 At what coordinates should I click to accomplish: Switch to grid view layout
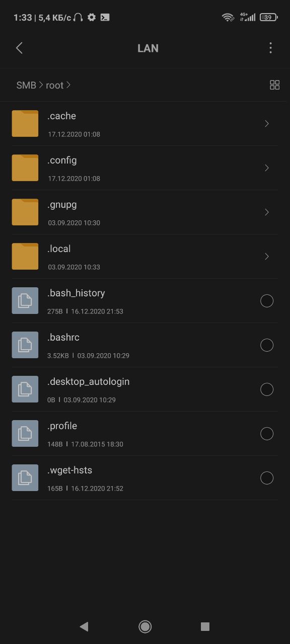(274, 85)
